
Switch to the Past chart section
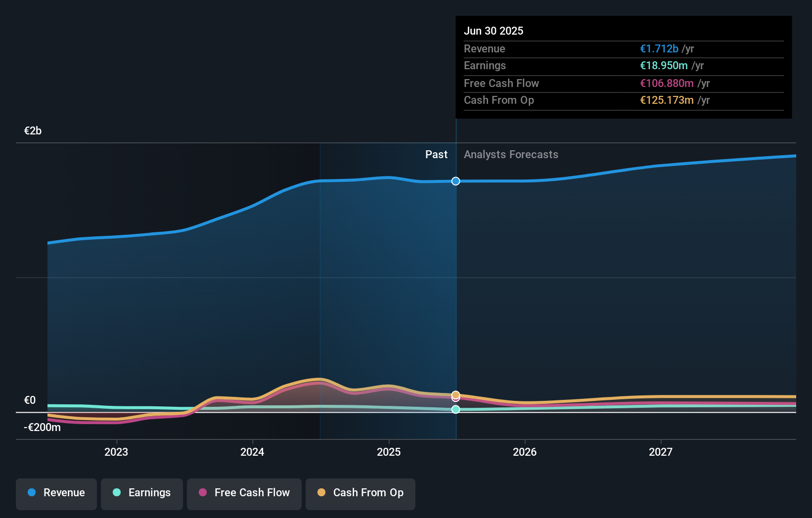point(436,154)
